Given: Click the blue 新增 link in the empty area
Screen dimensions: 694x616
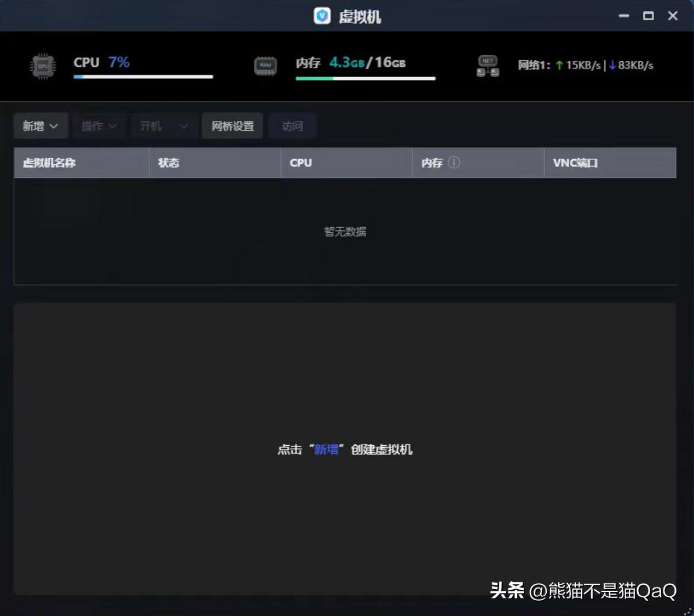Looking at the screenshot, I should 327,450.
